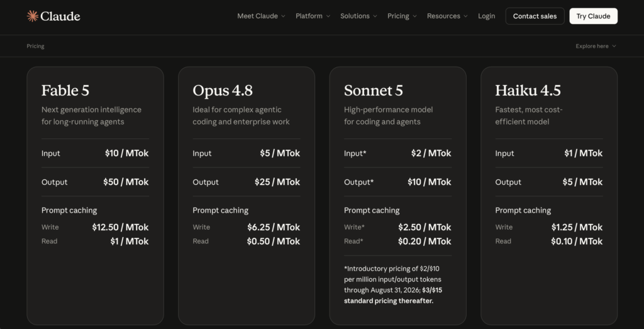Click the Opus 4.8 write price $6.25 / MTok
Viewport: 644px width, 329px height.
point(274,227)
